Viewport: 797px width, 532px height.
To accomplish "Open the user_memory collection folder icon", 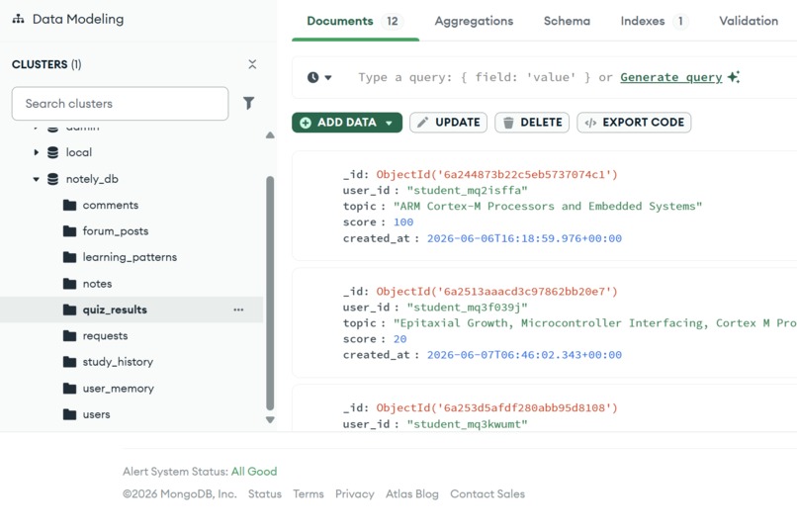I will click(69, 389).
